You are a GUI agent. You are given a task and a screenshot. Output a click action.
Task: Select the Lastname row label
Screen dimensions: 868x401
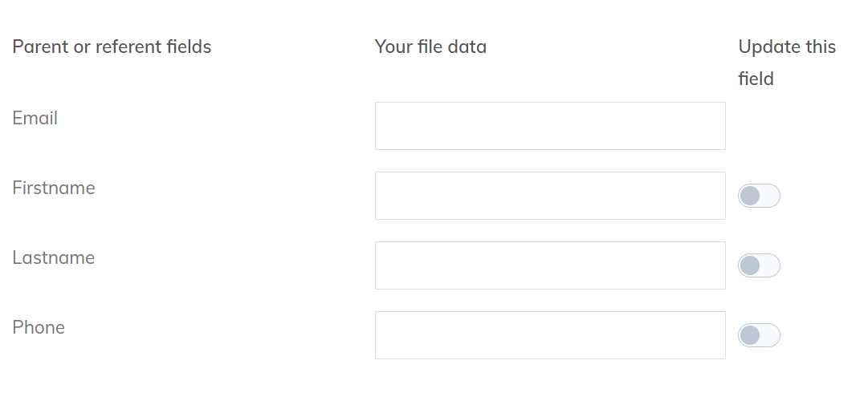[x=54, y=258]
